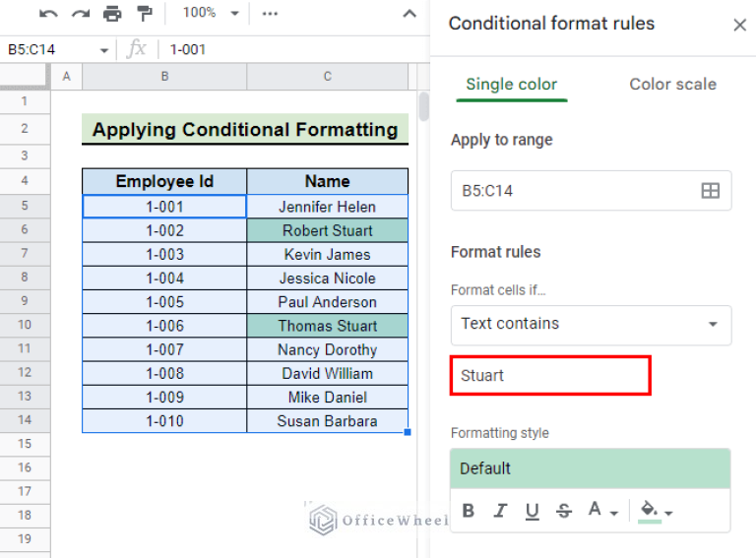756x558 pixels.
Task: Click the Mike Daniel cell
Action: [x=328, y=397]
